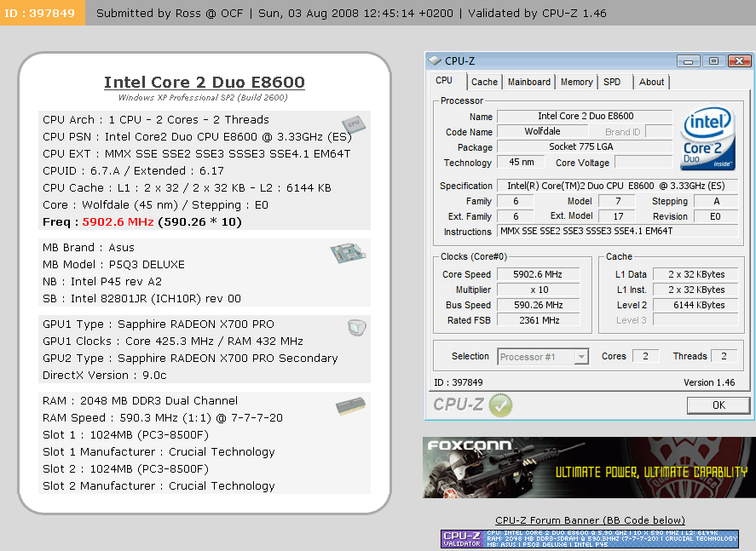Select the Memory tab
The width and height of the screenshot is (756, 551).
click(576, 82)
